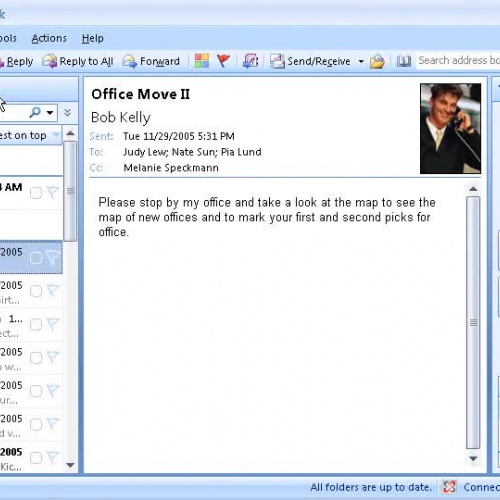Click the sender name Bob Kelly

pyautogui.click(x=121, y=117)
